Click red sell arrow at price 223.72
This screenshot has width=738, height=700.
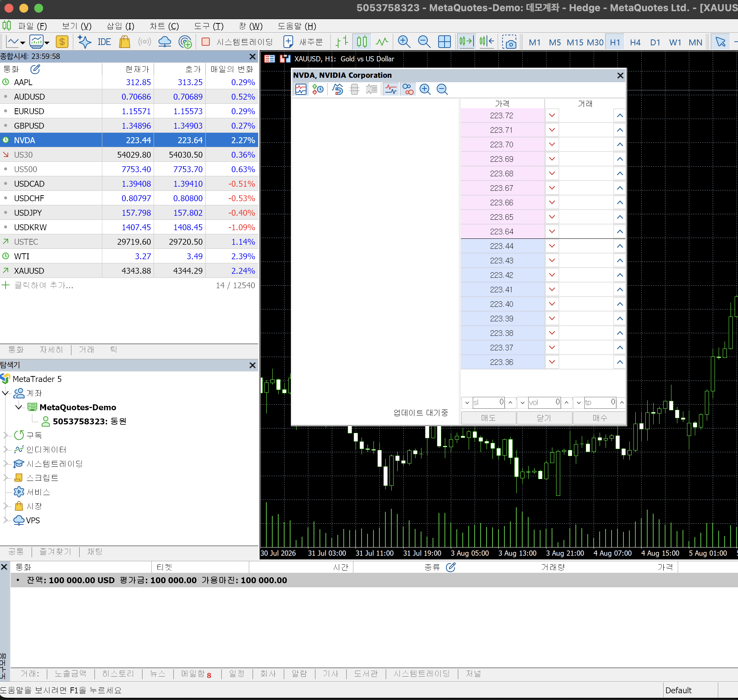[552, 116]
